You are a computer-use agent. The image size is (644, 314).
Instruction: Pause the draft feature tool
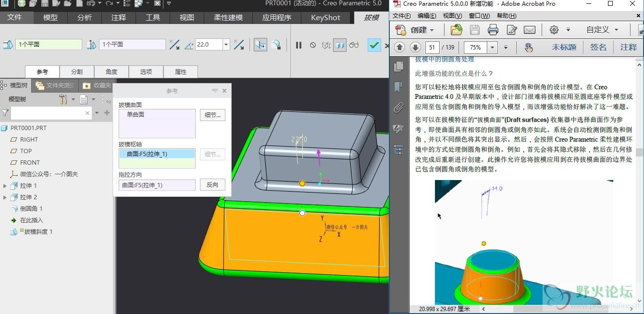[x=298, y=45]
